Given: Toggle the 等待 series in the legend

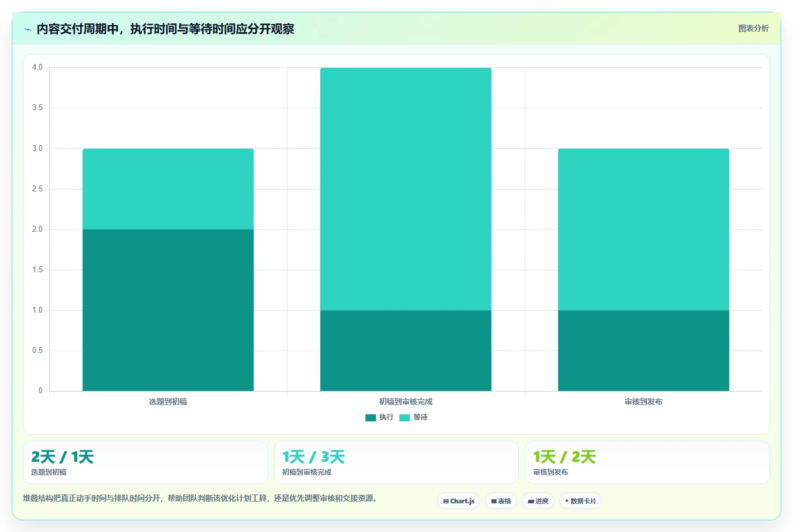Looking at the screenshot, I should pos(413,417).
